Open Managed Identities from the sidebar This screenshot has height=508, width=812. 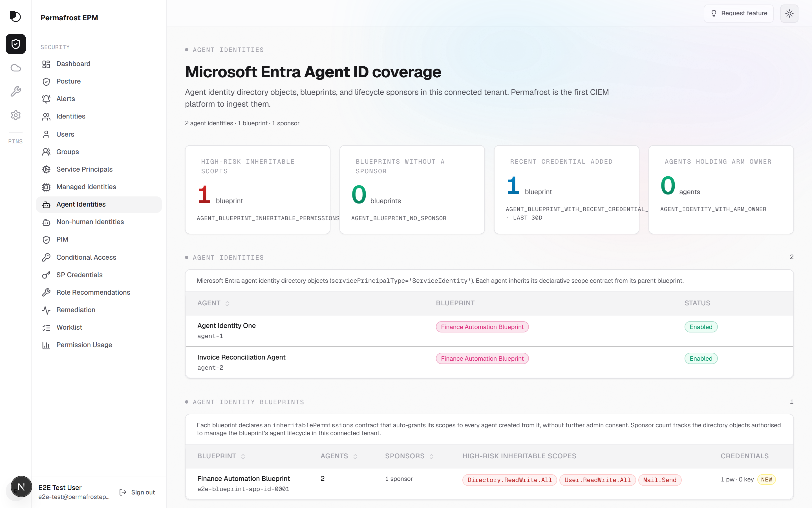(x=99, y=187)
